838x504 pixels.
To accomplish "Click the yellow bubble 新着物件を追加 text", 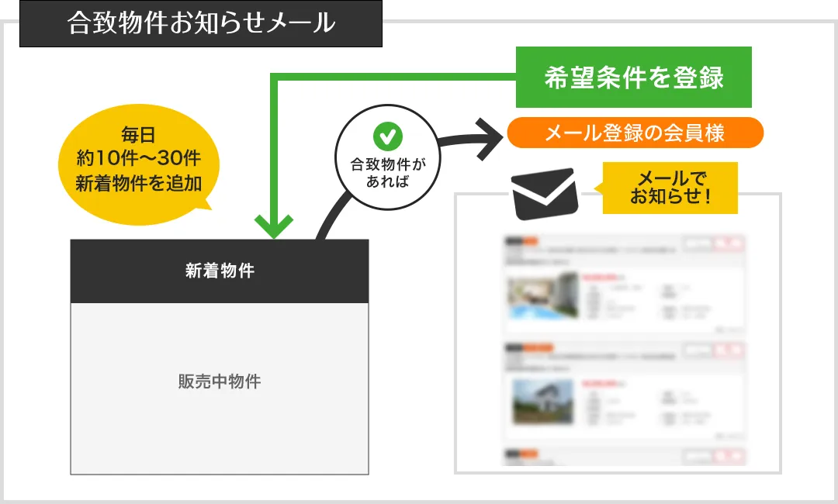I will pos(138,183).
